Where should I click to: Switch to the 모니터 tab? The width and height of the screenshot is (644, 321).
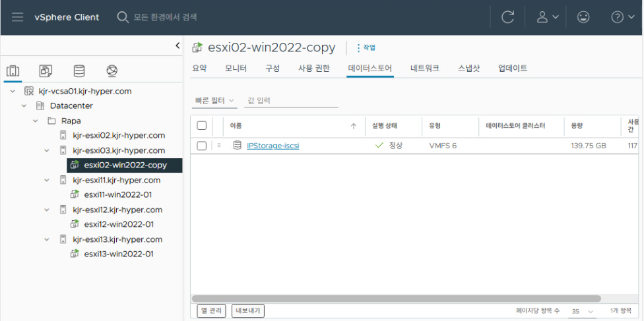(x=236, y=69)
